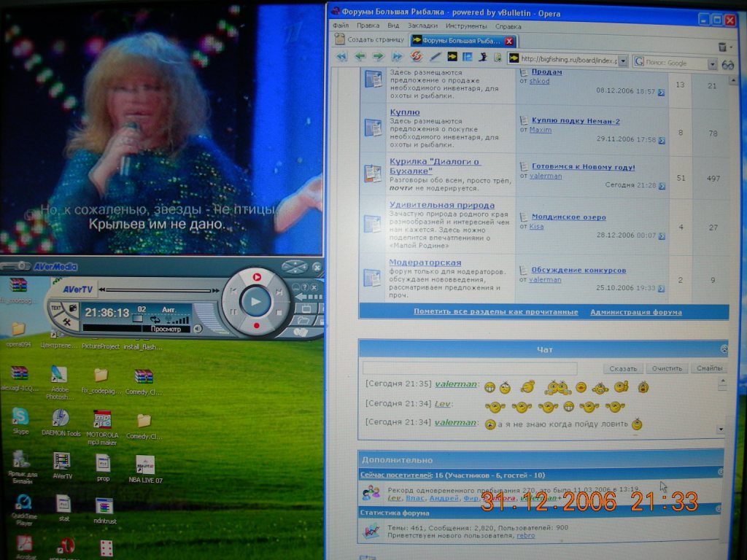Viewport: 747px width, 560px height.
Task: Open the Куплю forum section link
Action: pos(404,112)
